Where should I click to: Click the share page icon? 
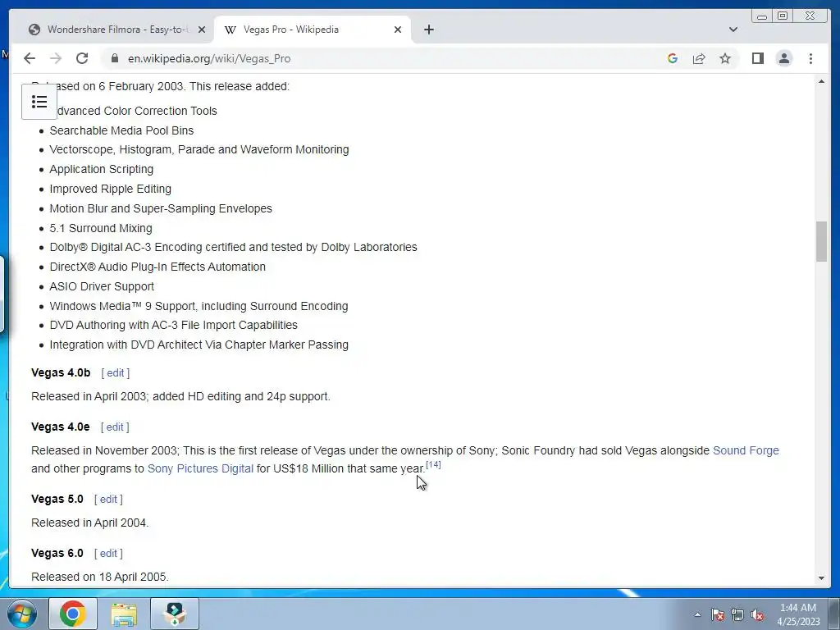(699, 58)
